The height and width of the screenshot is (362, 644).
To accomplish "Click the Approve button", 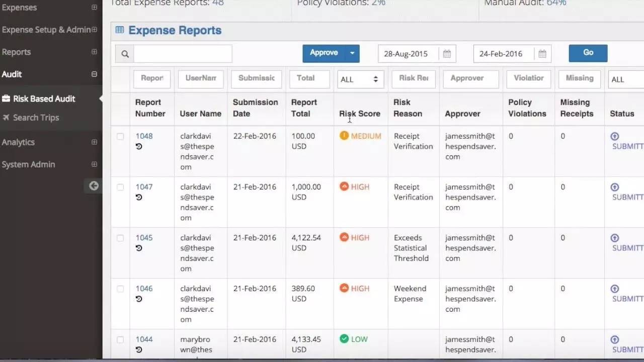I will [x=324, y=54].
